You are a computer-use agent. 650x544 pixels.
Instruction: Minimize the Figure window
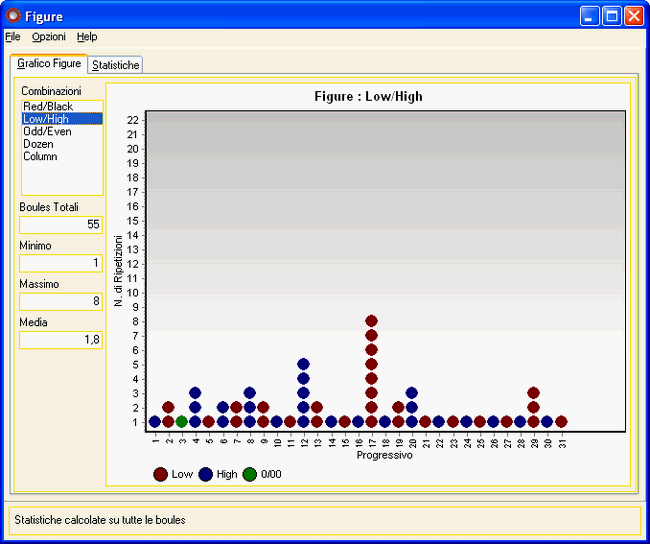(x=589, y=17)
